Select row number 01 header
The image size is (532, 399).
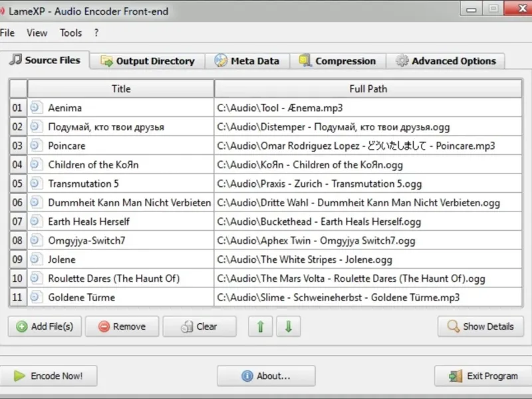(18, 108)
